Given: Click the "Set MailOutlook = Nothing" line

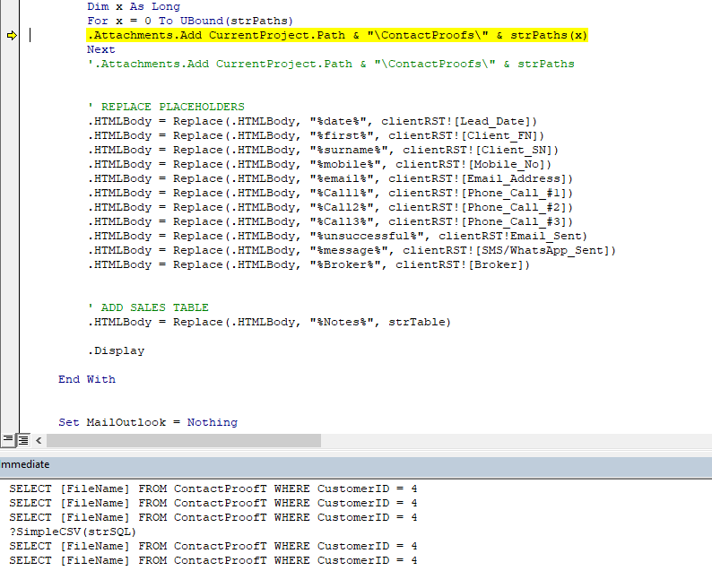Looking at the screenshot, I should click(x=148, y=423).
